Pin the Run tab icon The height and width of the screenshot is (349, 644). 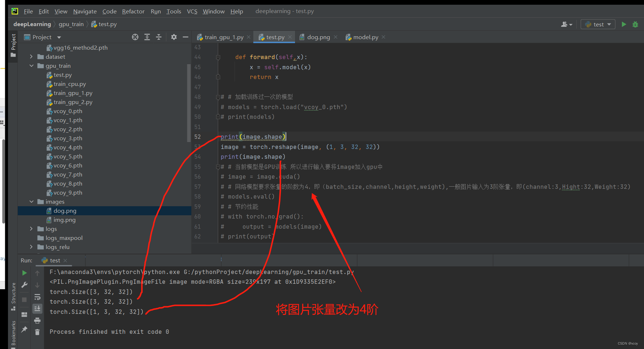coord(24,329)
